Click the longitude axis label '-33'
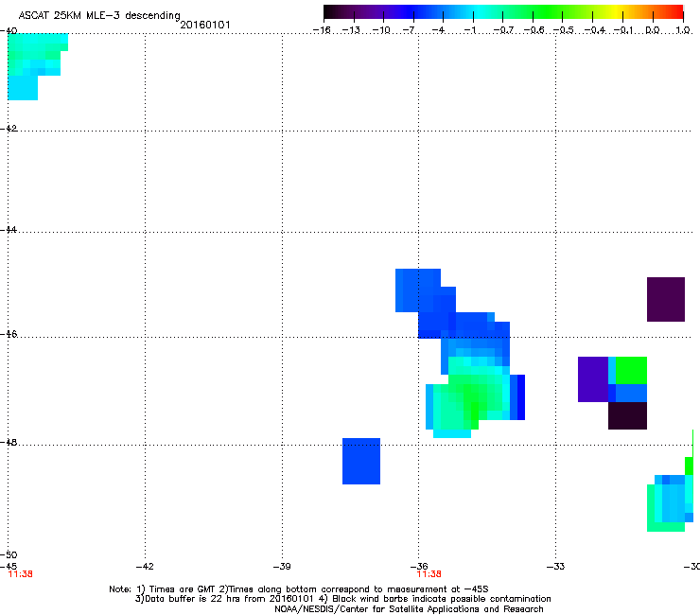Screen dimensions: 700x615 [x=555, y=567]
